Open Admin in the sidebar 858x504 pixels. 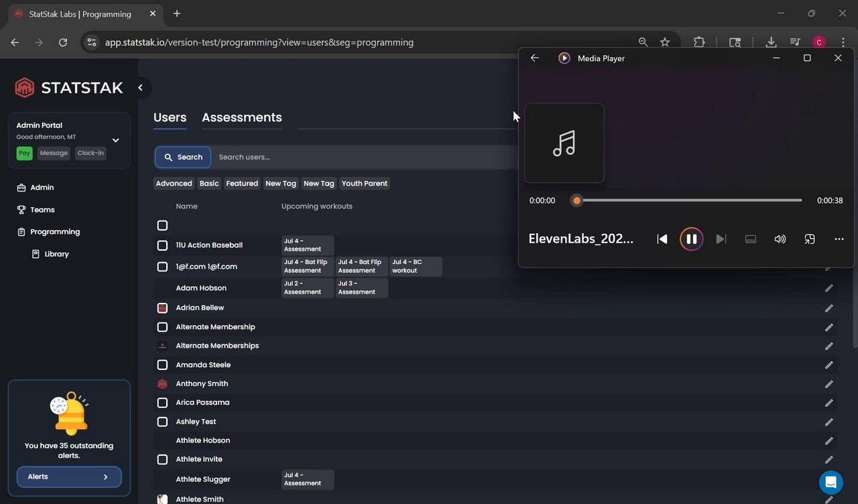click(x=36, y=188)
